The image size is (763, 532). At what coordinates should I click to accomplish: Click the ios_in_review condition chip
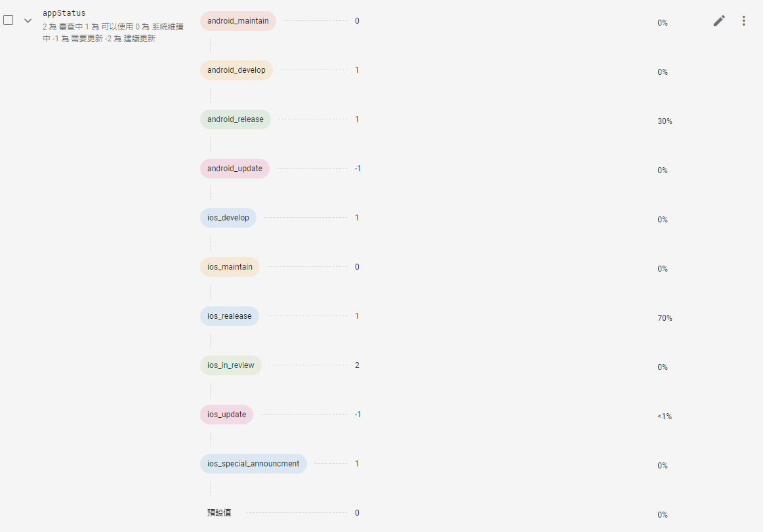(230, 365)
